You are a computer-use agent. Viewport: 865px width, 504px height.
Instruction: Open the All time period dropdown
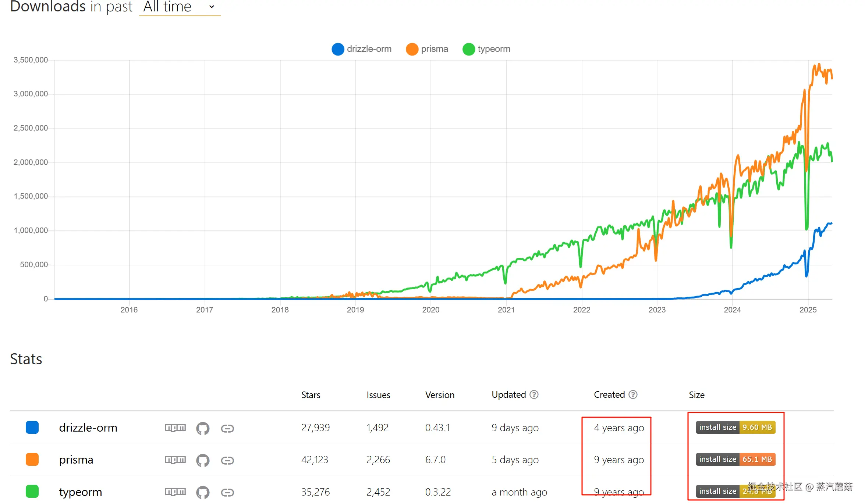(x=179, y=7)
